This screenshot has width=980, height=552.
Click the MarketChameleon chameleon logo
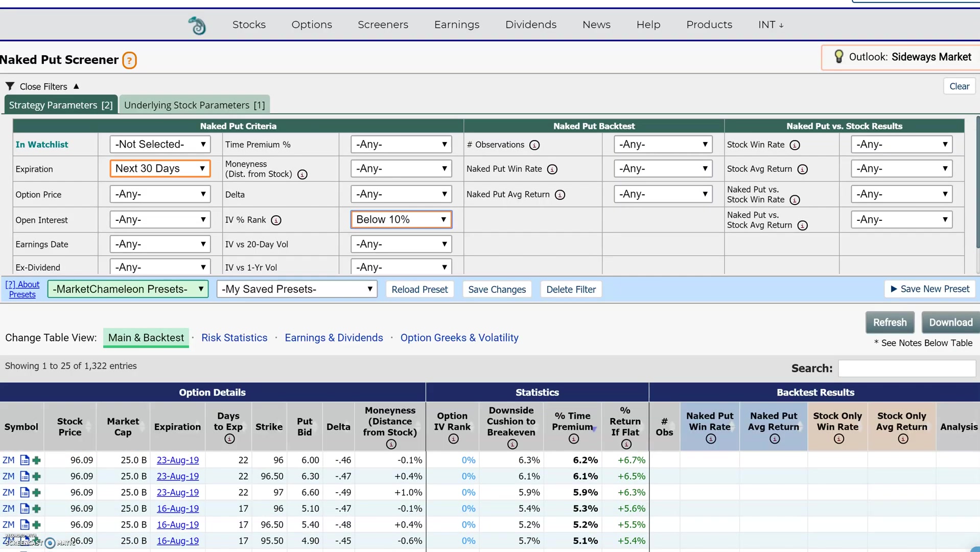(197, 25)
